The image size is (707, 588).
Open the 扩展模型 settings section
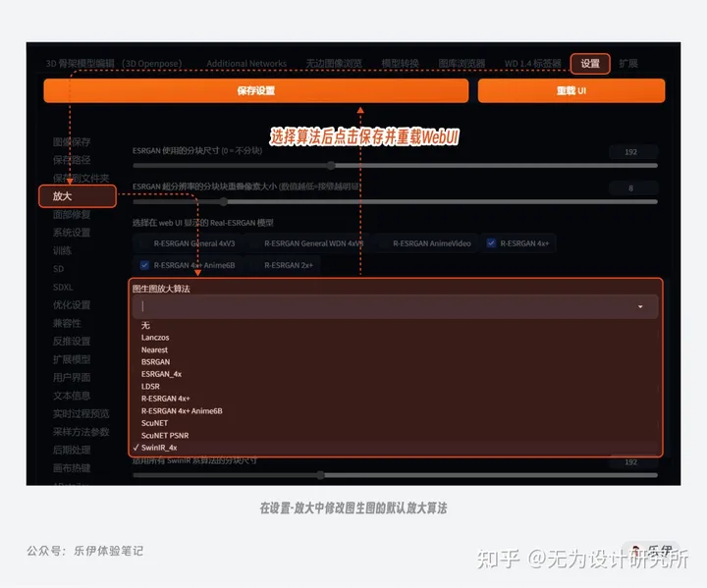click(72, 359)
